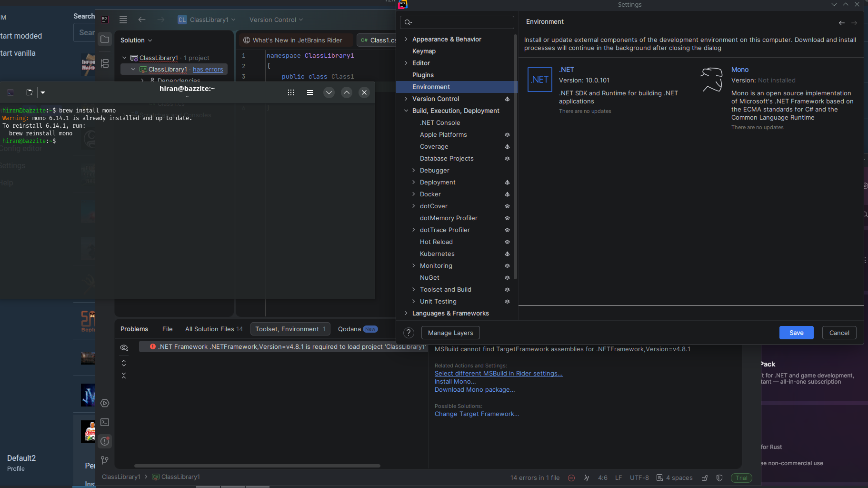Expand Debugger settings node

coord(414,170)
